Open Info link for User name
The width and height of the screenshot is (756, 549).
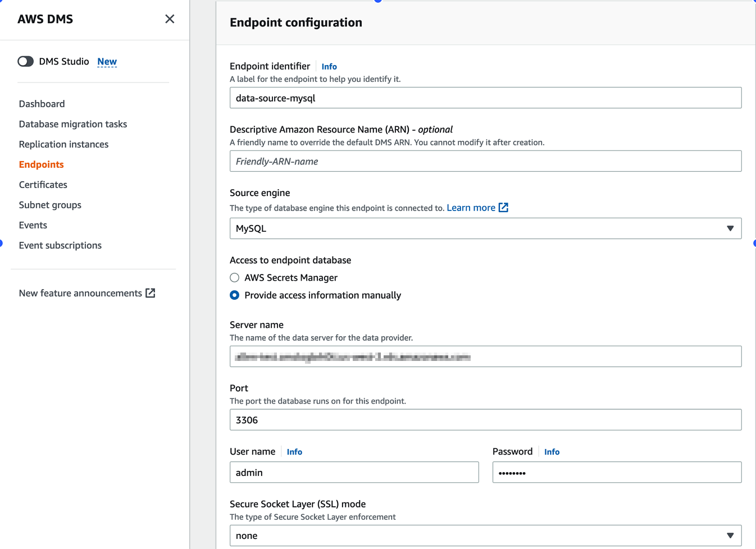[x=294, y=452]
